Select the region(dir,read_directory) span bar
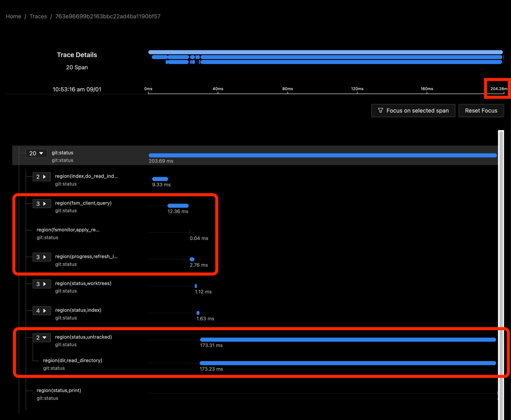Image resolution: width=511 pixels, height=420 pixels. pyautogui.click(x=348, y=363)
